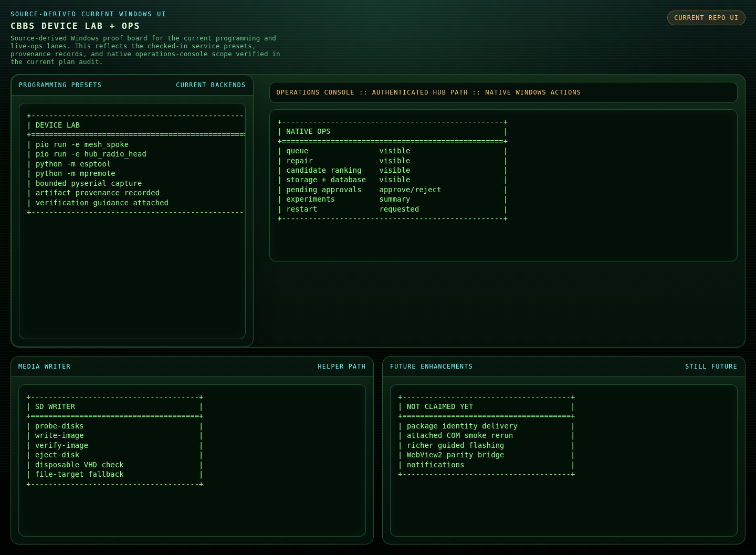
Task: Select 'file-target fallback' entry
Action: coord(79,474)
